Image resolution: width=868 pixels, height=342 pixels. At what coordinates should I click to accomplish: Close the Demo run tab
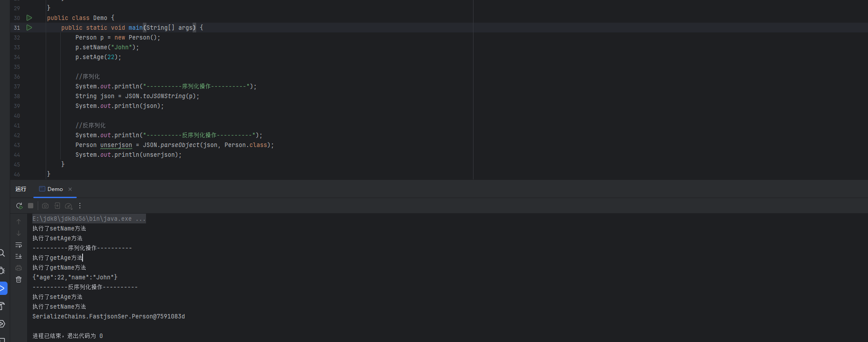pyautogui.click(x=70, y=189)
